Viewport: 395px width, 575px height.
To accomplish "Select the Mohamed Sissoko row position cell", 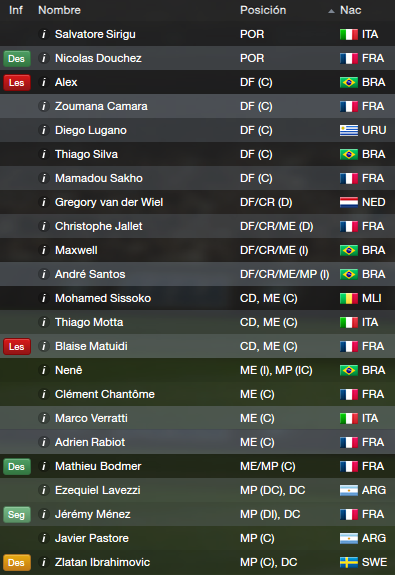I will click(269, 299).
